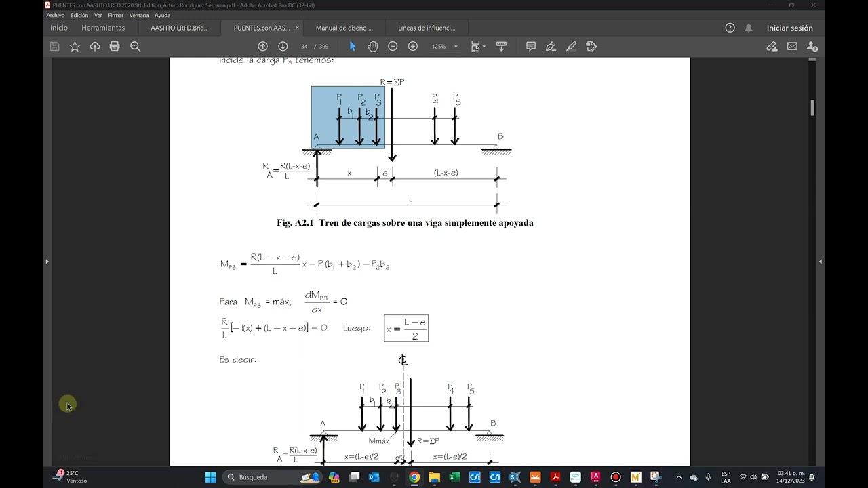Click the scrolling mode icon
The height and width of the screenshot is (488, 868).
(502, 46)
